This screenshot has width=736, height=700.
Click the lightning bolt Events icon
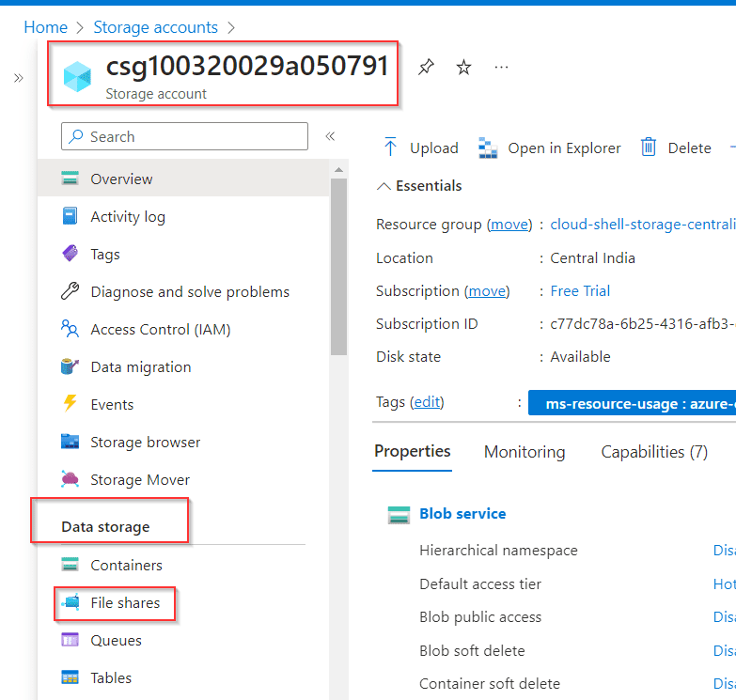pyautogui.click(x=70, y=403)
